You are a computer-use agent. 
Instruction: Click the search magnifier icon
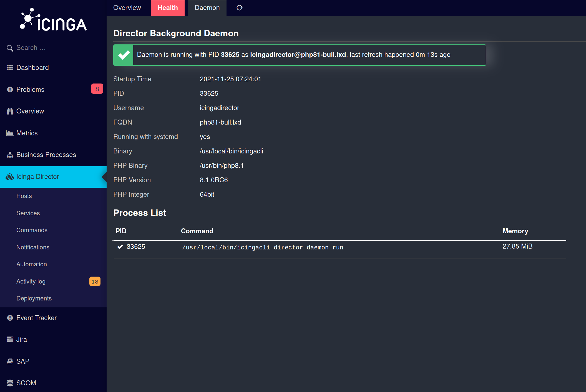(10, 48)
